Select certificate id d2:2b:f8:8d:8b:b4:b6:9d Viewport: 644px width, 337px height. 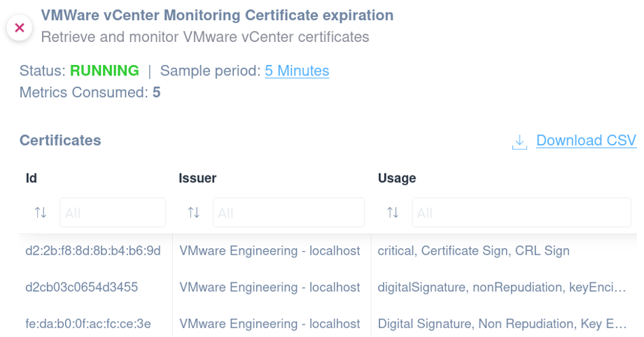click(93, 251)
